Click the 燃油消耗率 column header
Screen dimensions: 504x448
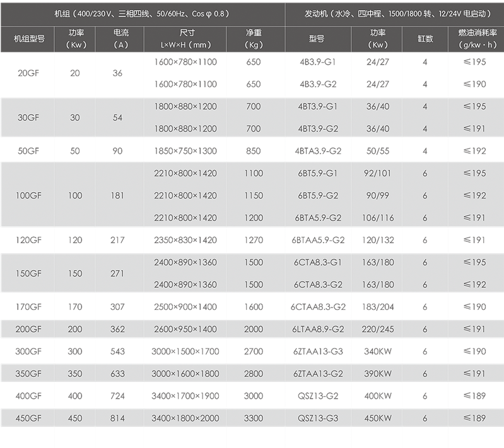click(x=478, y=39)
